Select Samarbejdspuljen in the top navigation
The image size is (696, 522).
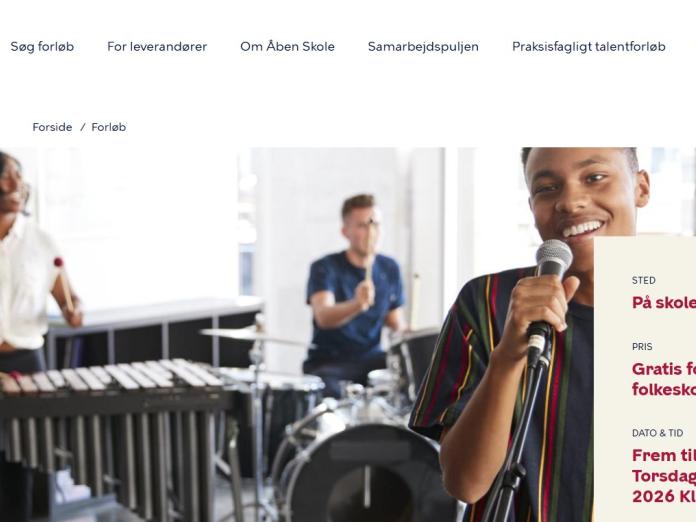click(423, 47)
